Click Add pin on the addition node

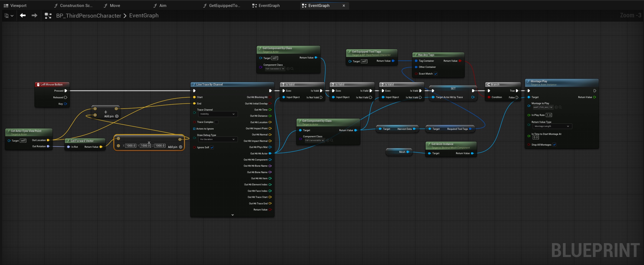[x=111, y=116]
